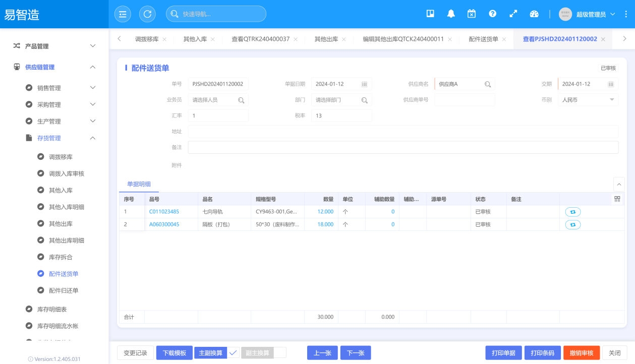This screenshot has width=635, height=364.
Task: Collapse sidebar with the menu toggle icon
Action: 122,14
